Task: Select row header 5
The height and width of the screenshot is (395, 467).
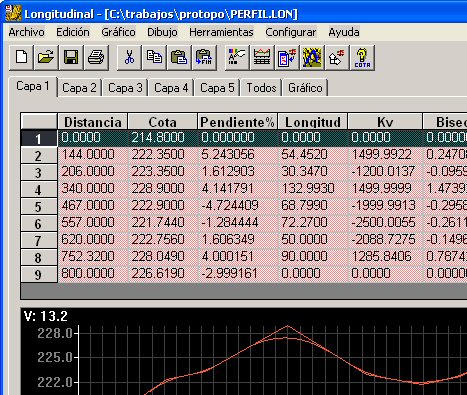Action: (39, 206)
